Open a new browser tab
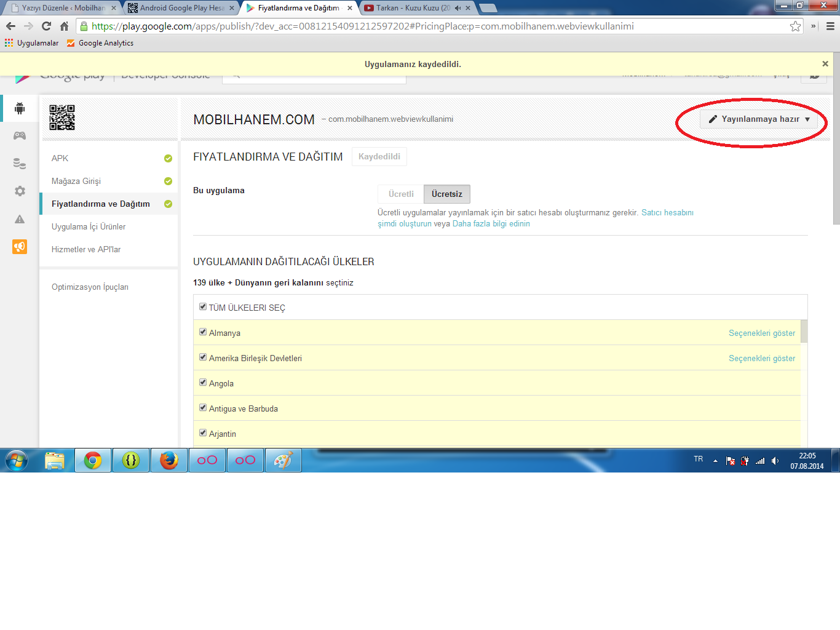The image size is (840, 630). (488, 8)
